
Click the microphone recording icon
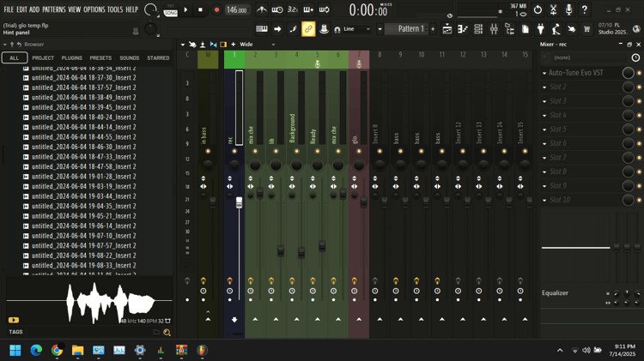click(x=568, y=9)
